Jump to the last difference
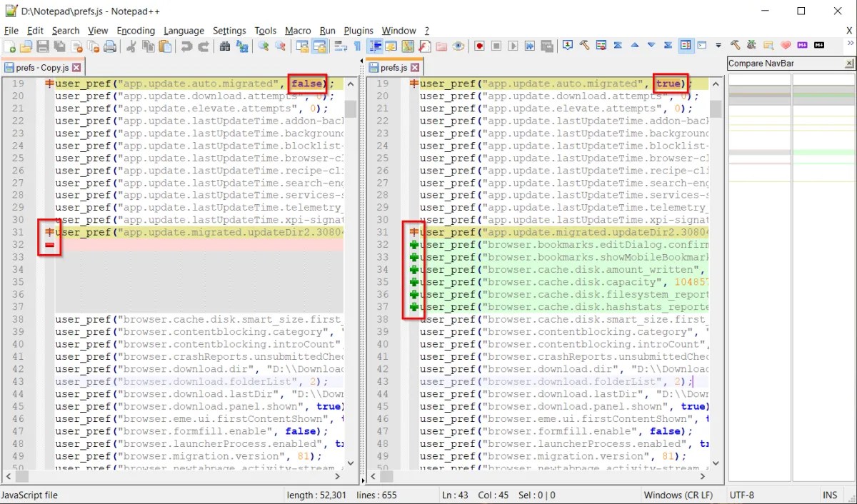Screen dimensions: 857x504 coord(668,46)
